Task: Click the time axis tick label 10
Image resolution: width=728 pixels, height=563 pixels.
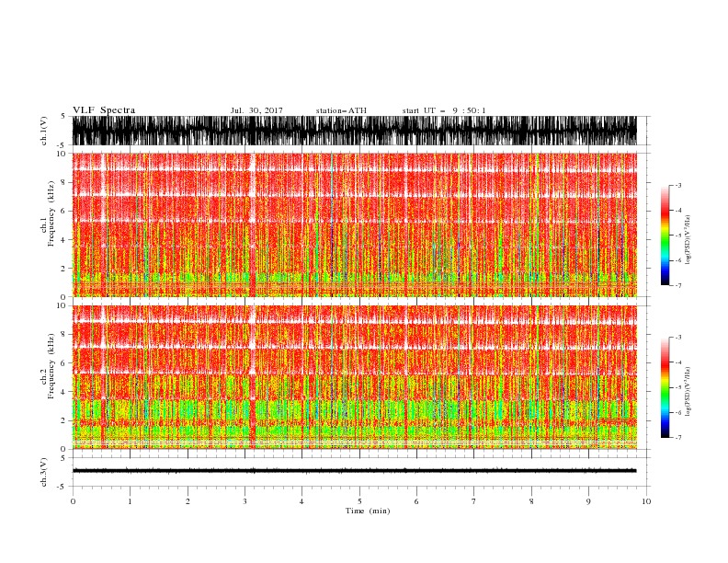Action: (x=646, y=501)
